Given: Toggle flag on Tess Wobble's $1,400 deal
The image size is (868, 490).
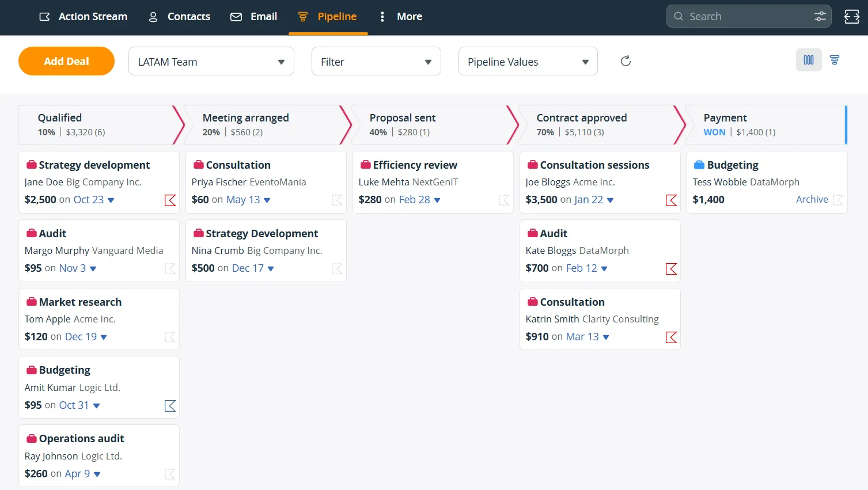Looking at the screenshot, I should click(x=839, y=200).
